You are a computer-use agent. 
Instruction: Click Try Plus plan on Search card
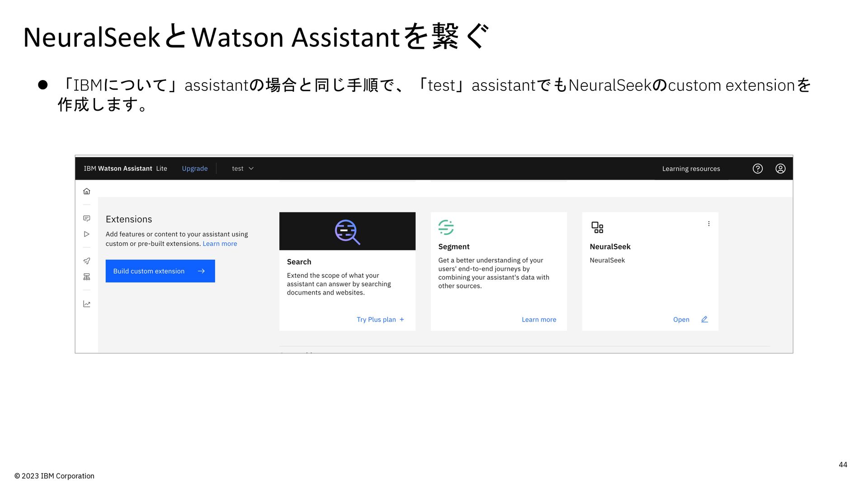(380, 319)
